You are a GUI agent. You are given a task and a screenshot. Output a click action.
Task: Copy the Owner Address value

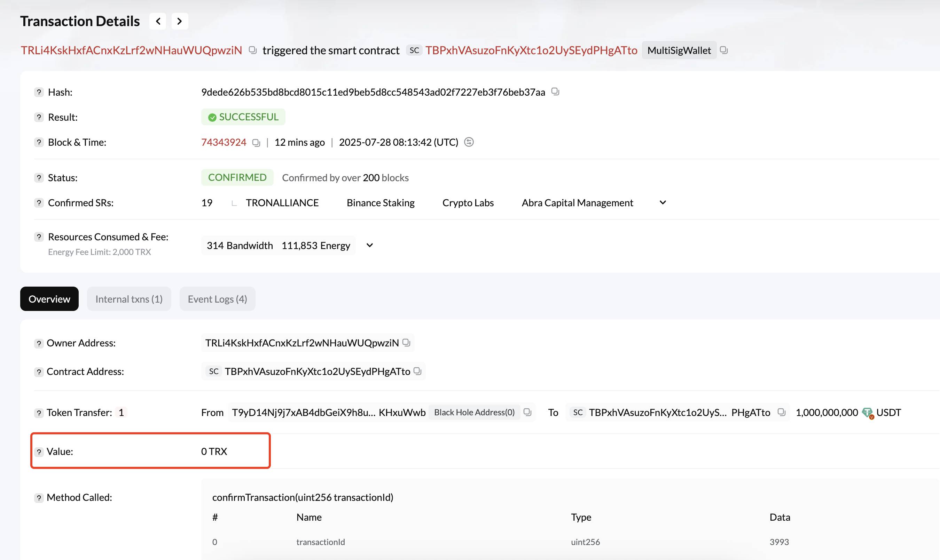point(406,343)
